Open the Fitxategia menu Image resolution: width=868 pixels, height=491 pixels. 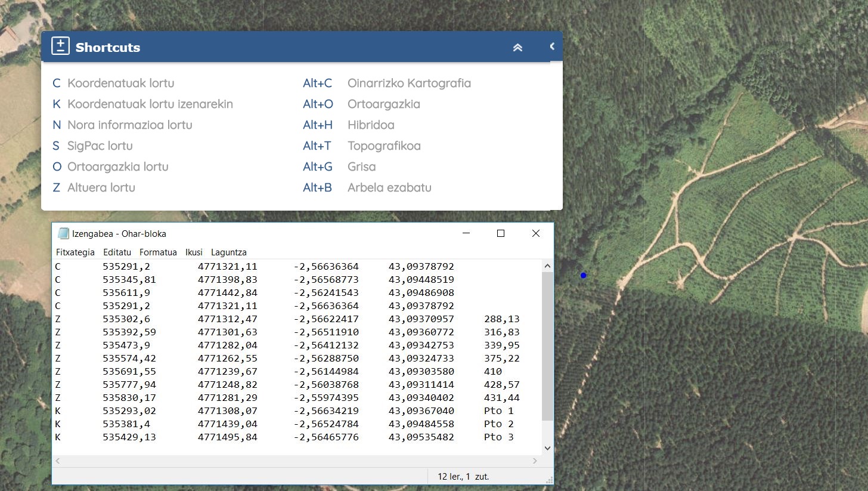click(x=75, y=252)
